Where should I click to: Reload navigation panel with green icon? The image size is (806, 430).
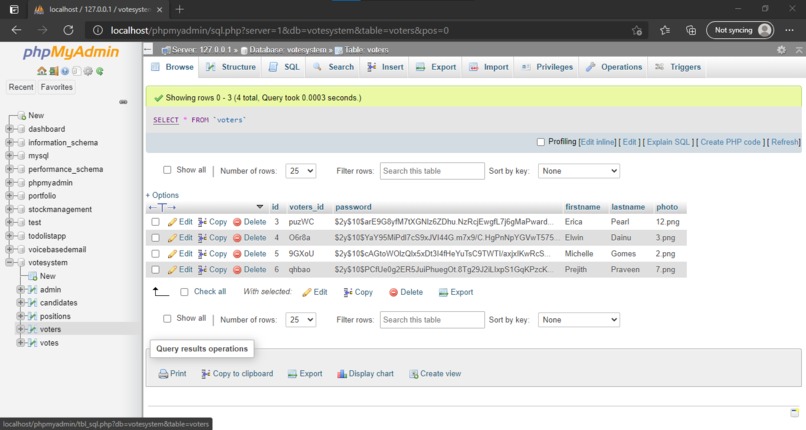click(99, 71)
